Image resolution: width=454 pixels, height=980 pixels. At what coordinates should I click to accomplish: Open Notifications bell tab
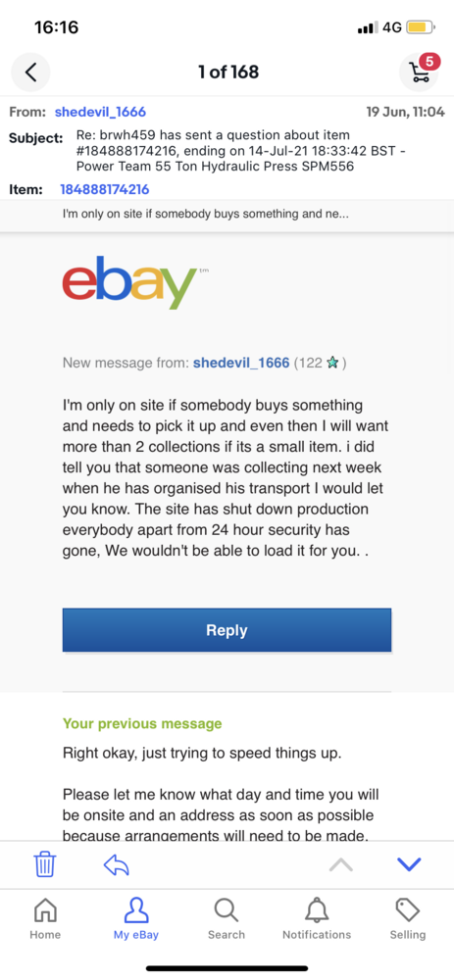(317, 919)
